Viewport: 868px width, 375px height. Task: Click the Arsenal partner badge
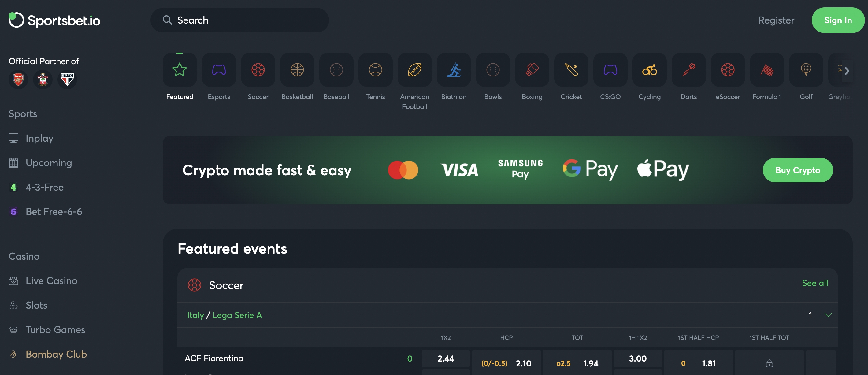[18, 80]
